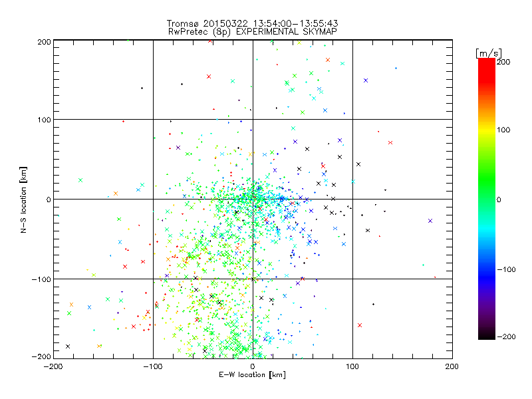Click the colorbar label -100
Viewport: 532px width, 399px height.
[506, 269]
